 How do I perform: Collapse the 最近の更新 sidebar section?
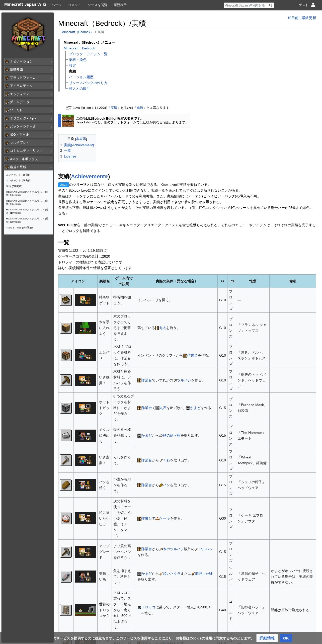[x=29, y=167]
